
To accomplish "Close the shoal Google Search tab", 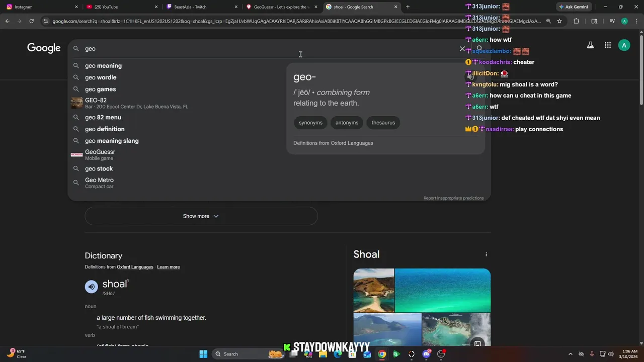I will point(395,7).
